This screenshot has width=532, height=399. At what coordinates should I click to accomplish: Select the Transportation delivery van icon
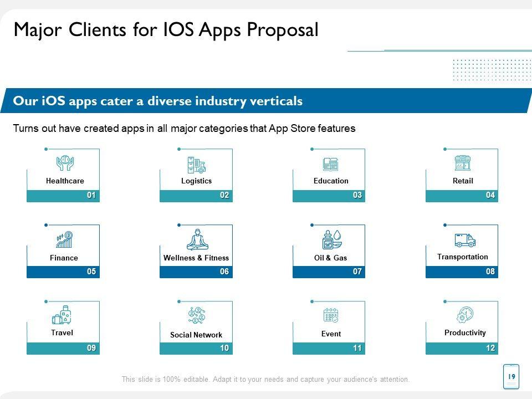point(464,240)
